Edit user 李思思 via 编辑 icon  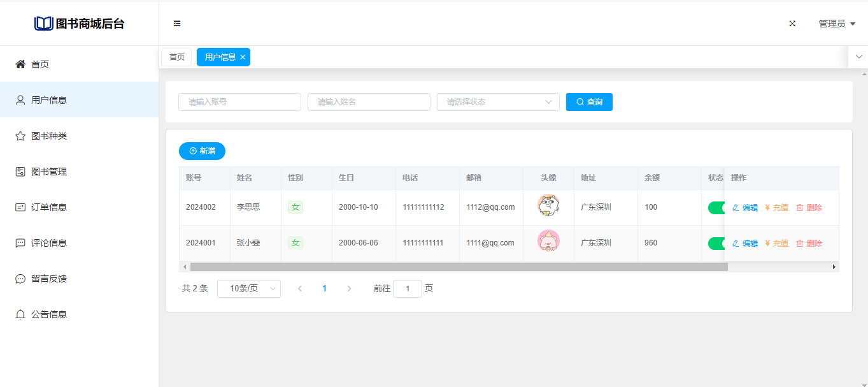point(745,208)
